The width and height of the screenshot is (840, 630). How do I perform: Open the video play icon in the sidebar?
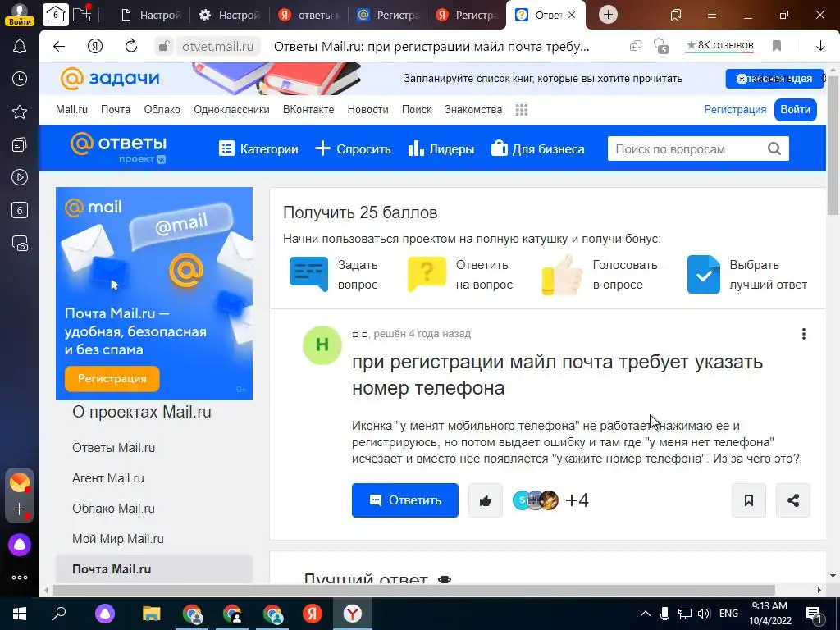(x=20, y=177)
